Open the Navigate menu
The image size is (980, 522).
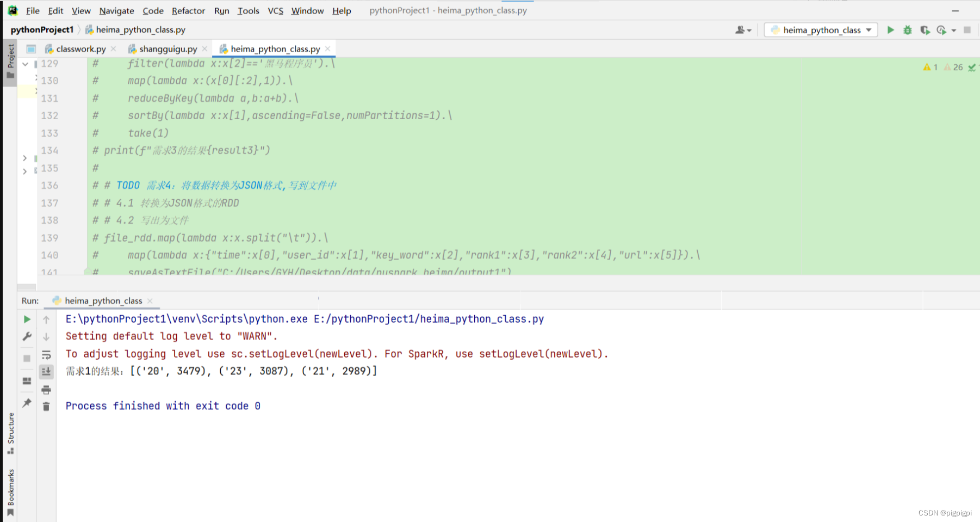[116, 10]
